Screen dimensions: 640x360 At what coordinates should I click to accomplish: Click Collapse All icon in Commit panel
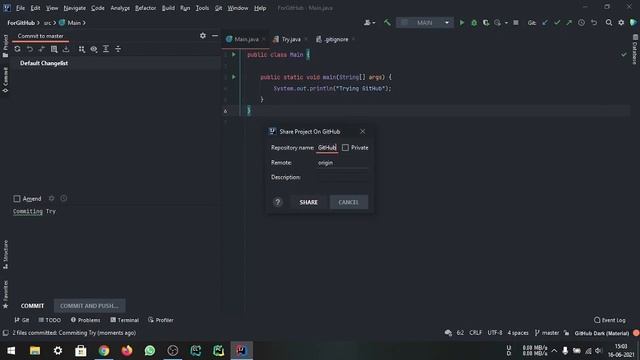(x=118, y=49)
